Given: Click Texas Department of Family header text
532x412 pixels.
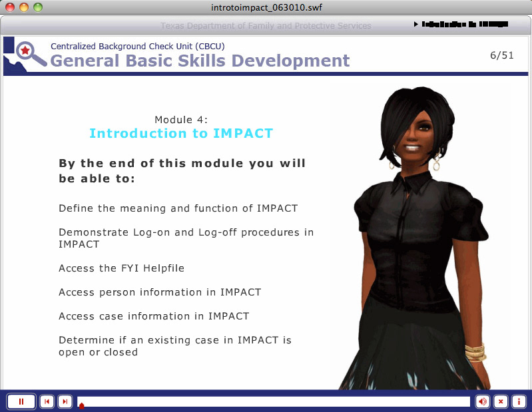Looking at the screenshot, I should click(x=266, y=26).
